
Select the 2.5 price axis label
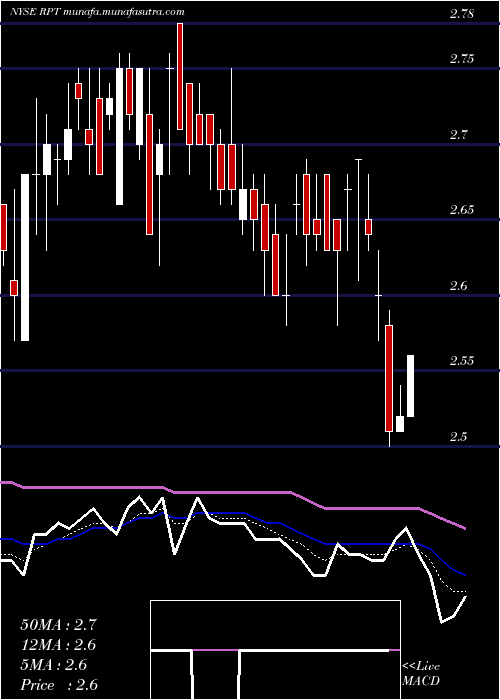click(x=458, y=436)
